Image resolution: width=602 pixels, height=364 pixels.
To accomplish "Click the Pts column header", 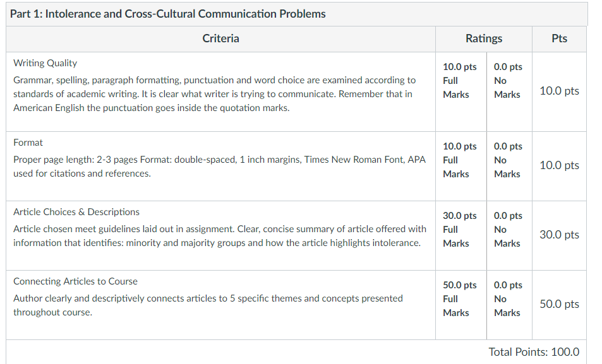I will click(x=560, y=38).
